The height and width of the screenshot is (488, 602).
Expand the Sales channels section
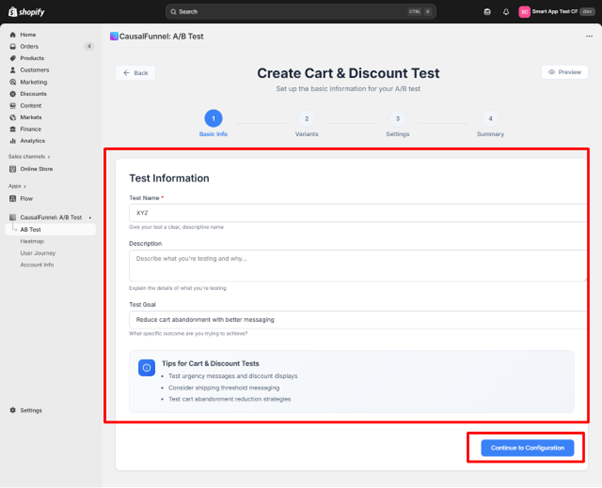pos(29,157)
